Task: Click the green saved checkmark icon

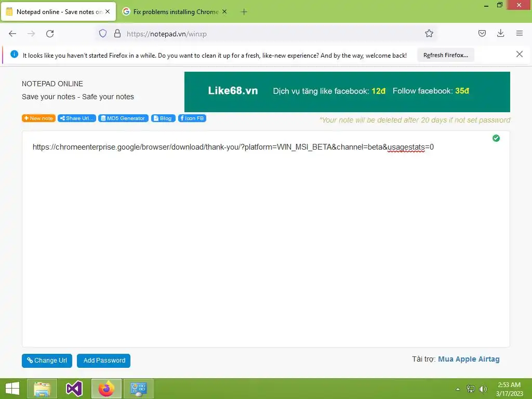Action: [496, 138]
